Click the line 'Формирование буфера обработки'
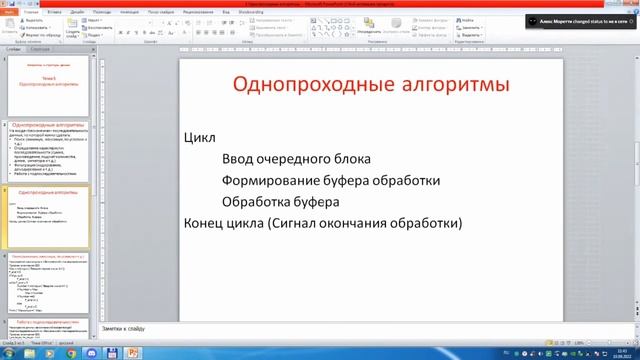 331,180
